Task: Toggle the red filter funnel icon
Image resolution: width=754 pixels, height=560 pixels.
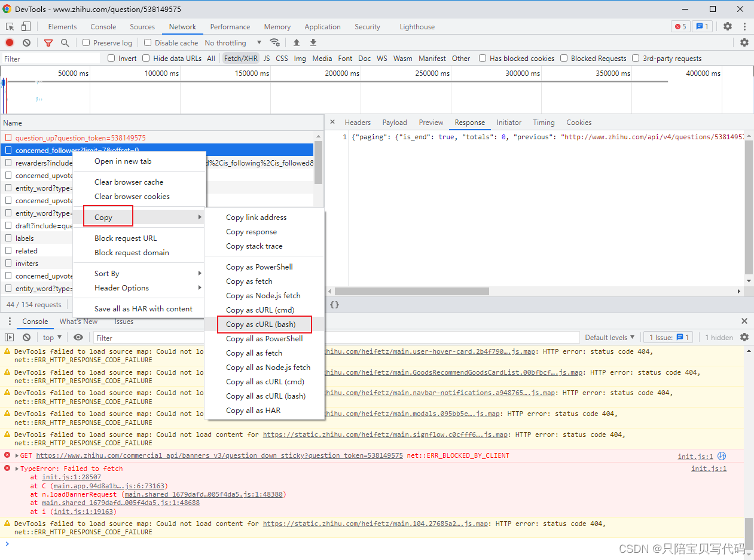Action: coord(48,42)
